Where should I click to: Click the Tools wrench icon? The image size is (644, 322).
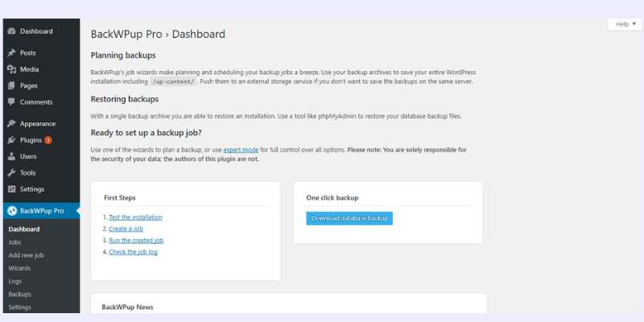point(11,173)
